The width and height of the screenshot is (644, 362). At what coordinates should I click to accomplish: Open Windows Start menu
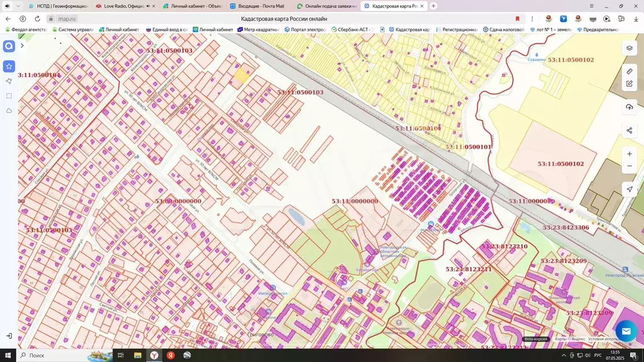coord(8,355)
